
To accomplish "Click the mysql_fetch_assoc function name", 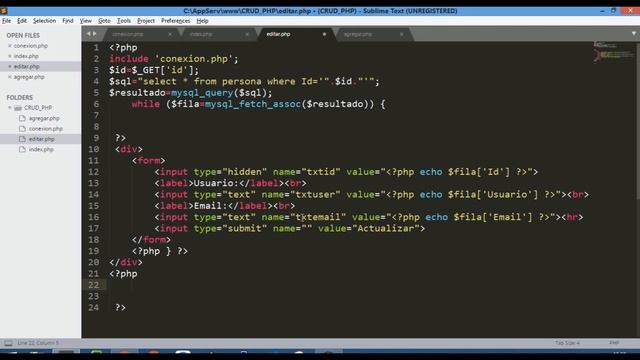I will coord(253,104).
